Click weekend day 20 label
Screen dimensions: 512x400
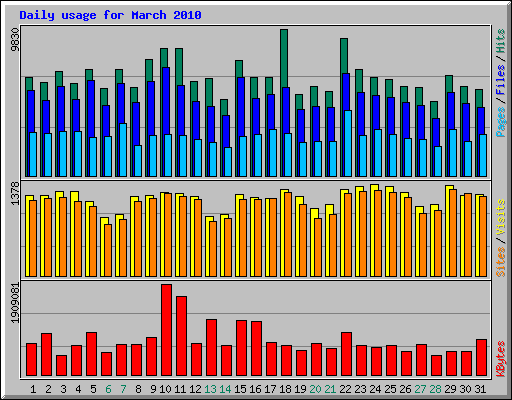tap(315, 389)
